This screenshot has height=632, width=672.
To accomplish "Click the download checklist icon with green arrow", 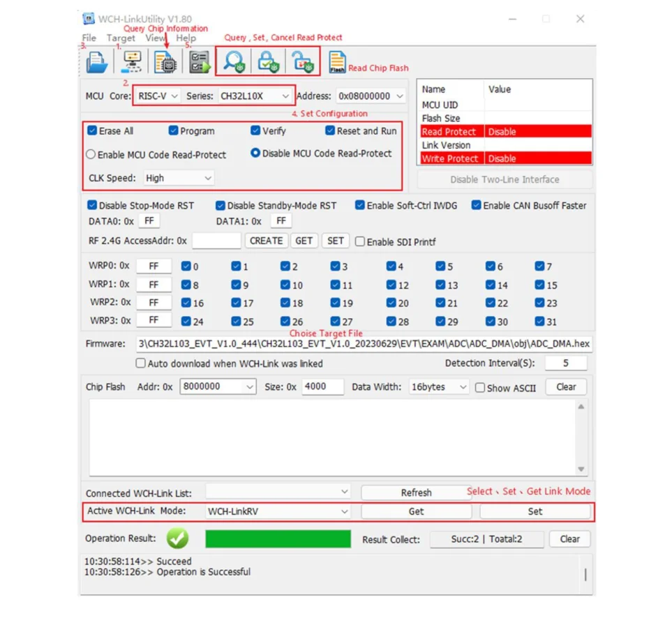I will pos(200,63).
